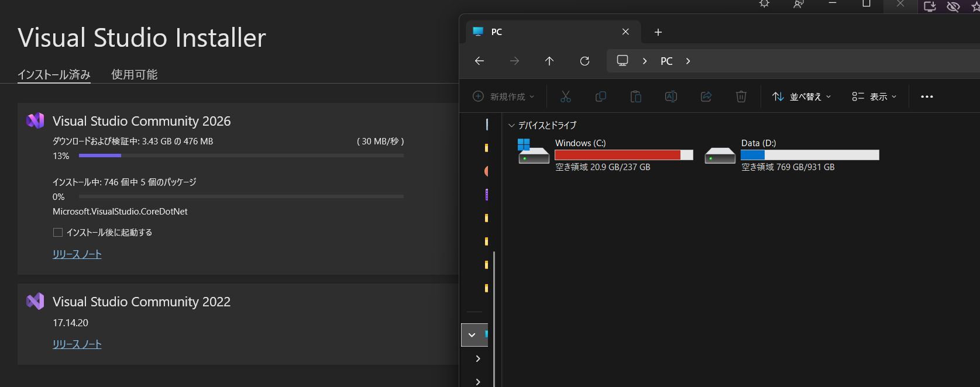Open the 表示 view dropdown
This screenshot has width=980, height=387.
point(874,96)
